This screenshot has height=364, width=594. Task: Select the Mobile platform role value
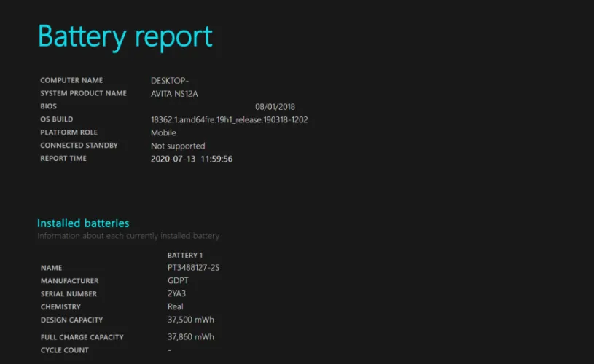click(163, 133)
